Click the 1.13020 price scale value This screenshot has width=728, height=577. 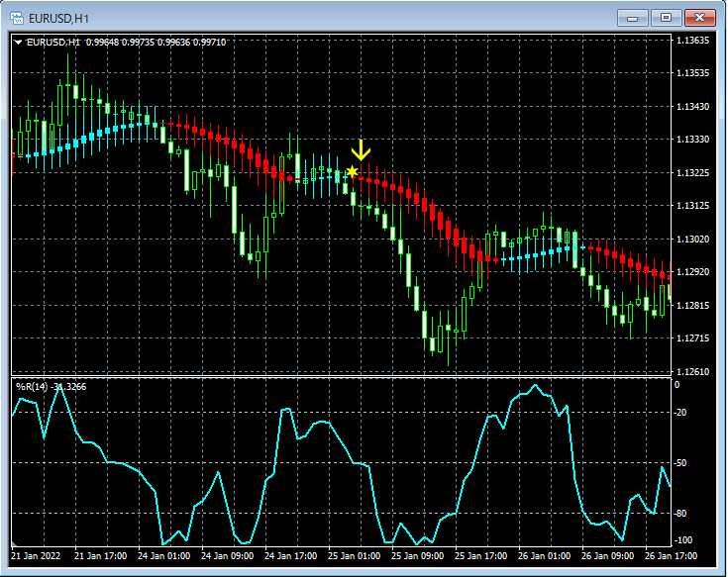(692, 239)
